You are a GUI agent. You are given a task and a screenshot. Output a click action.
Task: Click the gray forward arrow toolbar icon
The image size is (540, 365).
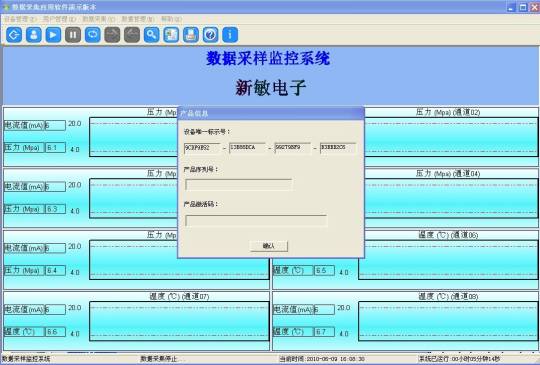pyautogui.click(x=112, y=35)
